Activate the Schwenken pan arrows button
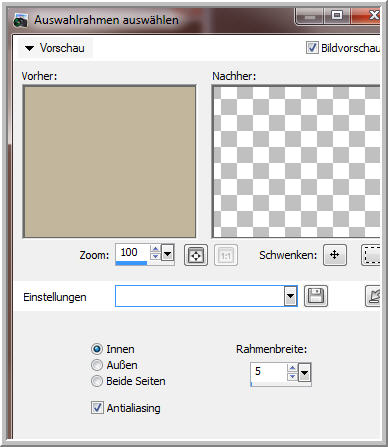This screenshot has width=388, height=447. point(335,255)
